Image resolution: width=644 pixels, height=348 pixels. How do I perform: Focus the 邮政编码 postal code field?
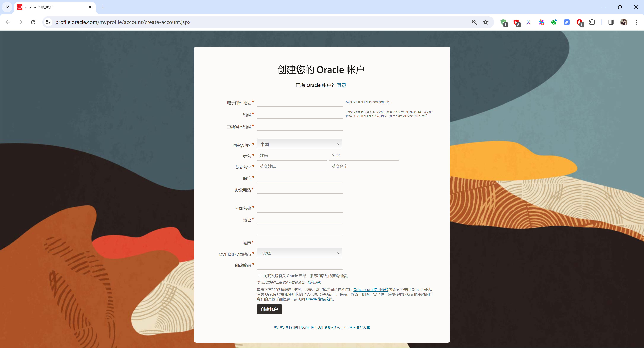(x=300, y=265)
